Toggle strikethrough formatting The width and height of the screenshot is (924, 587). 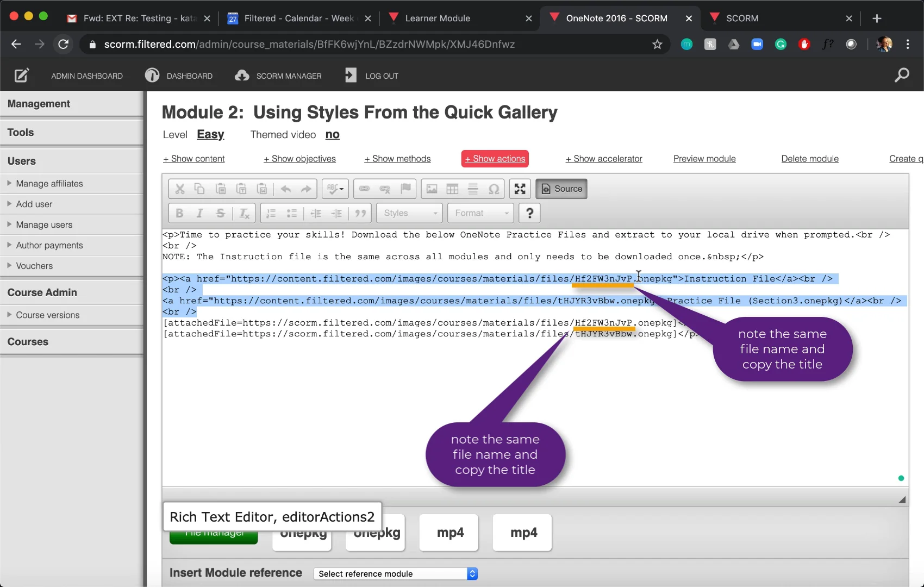[220, 213]
